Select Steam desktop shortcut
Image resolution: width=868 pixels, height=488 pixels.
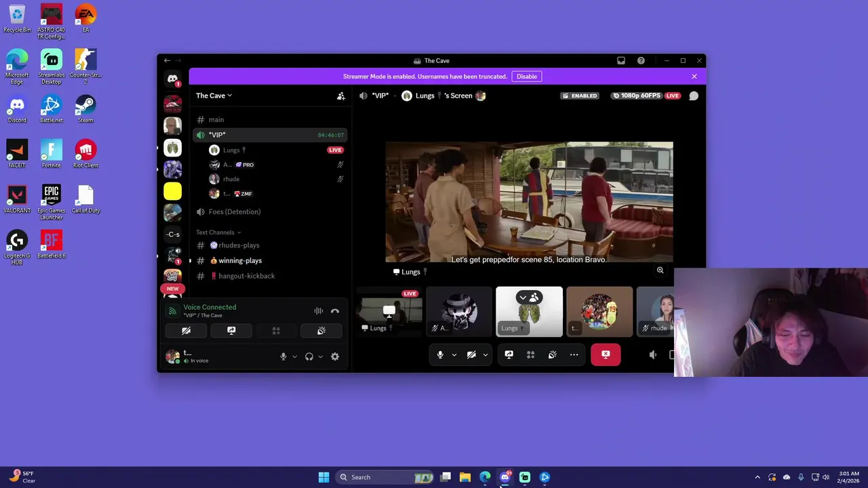85,108
